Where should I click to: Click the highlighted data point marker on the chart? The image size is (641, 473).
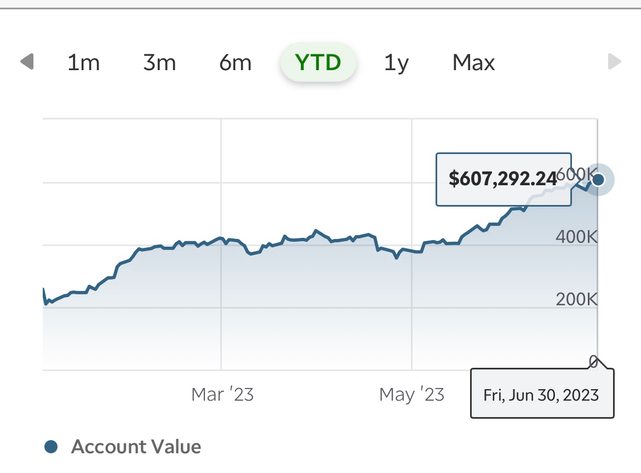pyautogui.click(x=599, y=180)
